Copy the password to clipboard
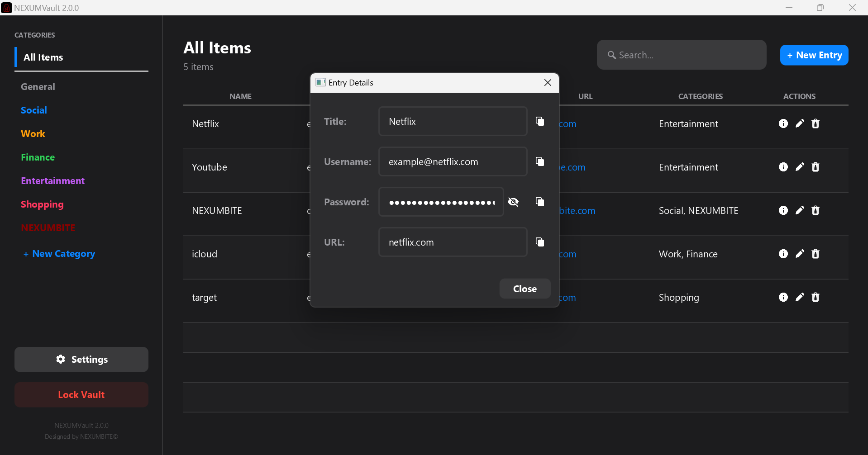 point(540,202)
